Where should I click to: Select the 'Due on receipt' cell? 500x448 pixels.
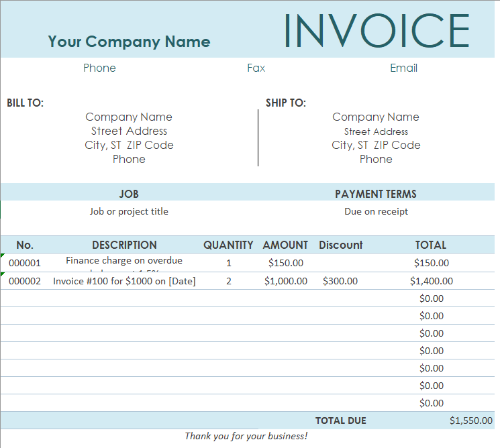[x=376, y=211]
